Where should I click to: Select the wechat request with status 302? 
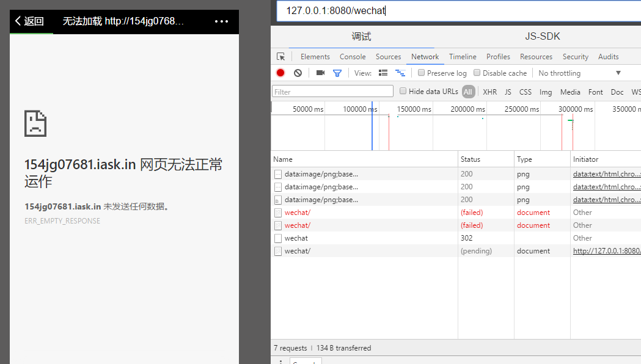coord(456,238)
